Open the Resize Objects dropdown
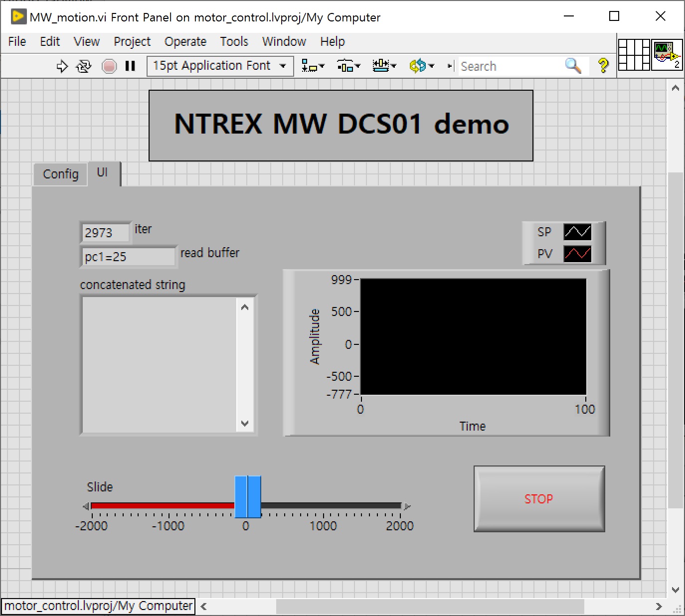This screenshot has width=685, height=616. coord(384,66)
